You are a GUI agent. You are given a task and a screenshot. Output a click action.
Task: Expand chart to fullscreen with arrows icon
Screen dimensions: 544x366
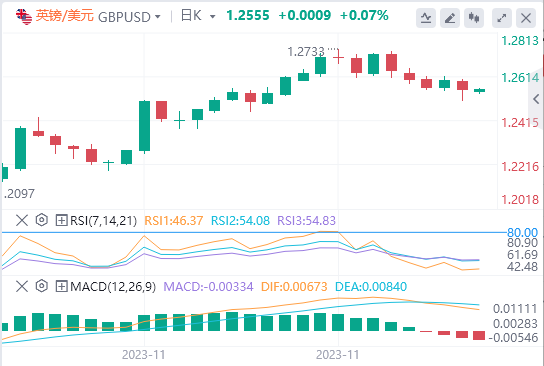502,17
